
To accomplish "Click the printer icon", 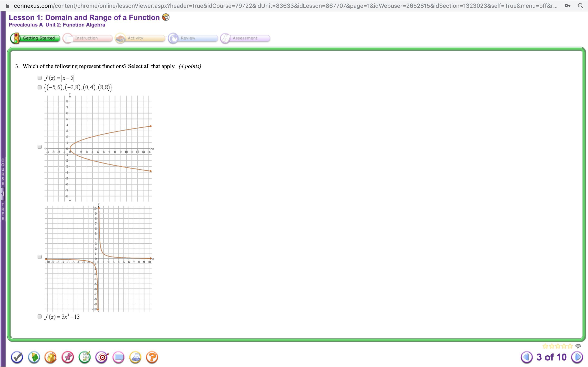I will [135, 357].
